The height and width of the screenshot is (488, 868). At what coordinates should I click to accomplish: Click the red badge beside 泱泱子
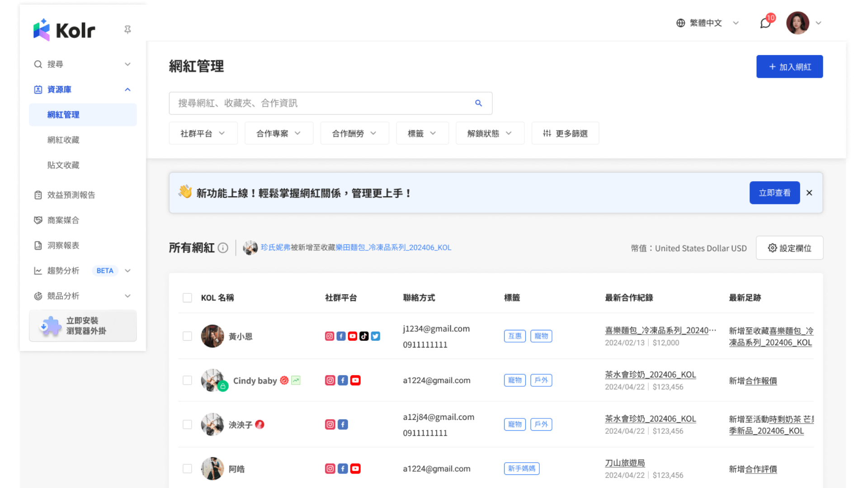click(x=259, y=424)
